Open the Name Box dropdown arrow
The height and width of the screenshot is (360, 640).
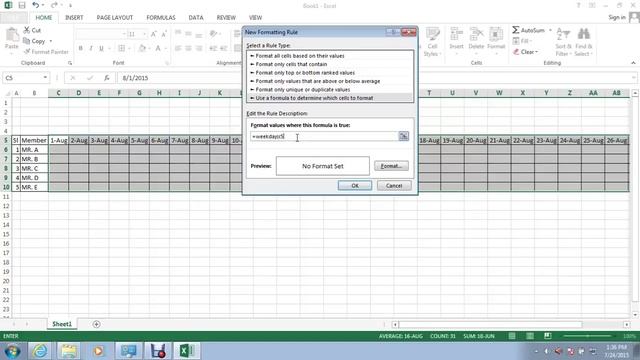pyautogui.click(x=45, y=78)
